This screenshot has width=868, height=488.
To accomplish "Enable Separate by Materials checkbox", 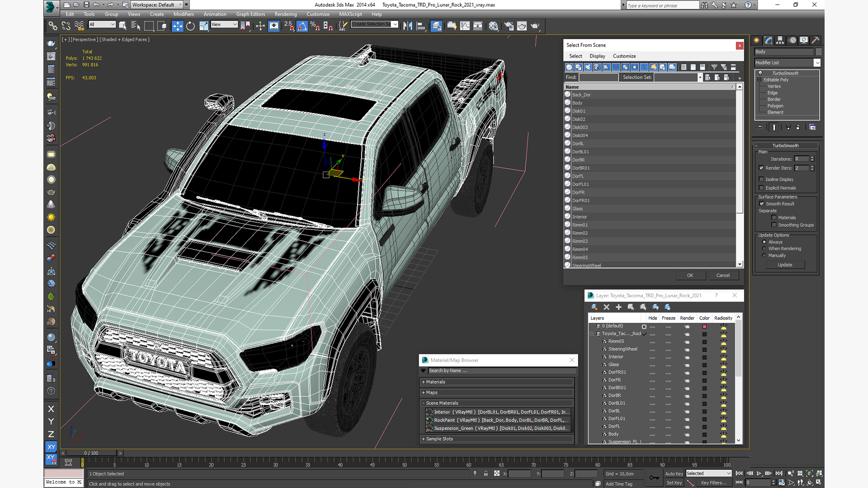I will 774,217.
